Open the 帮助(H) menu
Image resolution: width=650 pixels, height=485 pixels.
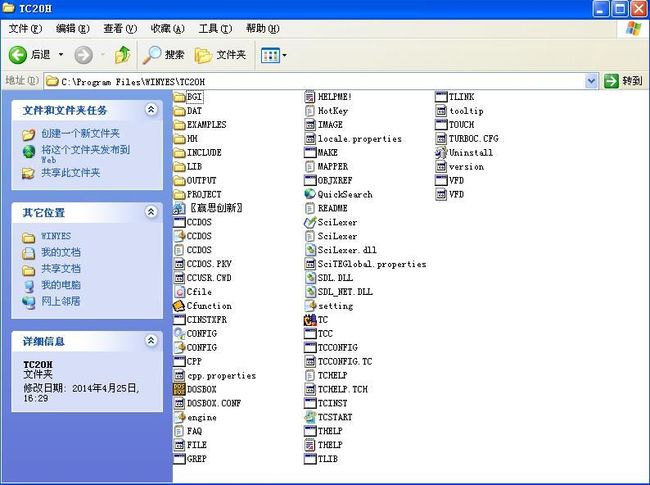tap(262, 29)
